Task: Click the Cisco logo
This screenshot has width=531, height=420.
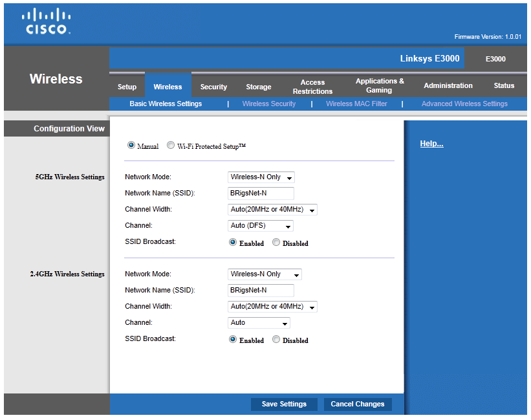Action: click(47, 21)
